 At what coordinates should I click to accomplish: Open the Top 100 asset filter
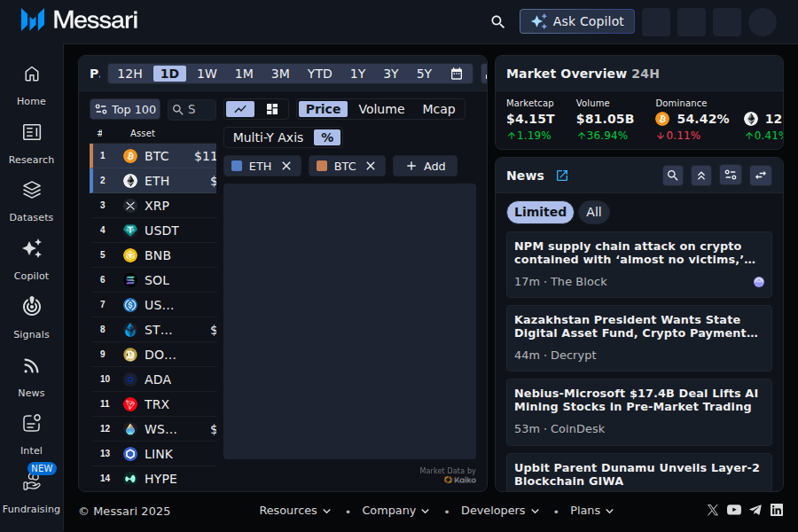click(x=125, y=109)
